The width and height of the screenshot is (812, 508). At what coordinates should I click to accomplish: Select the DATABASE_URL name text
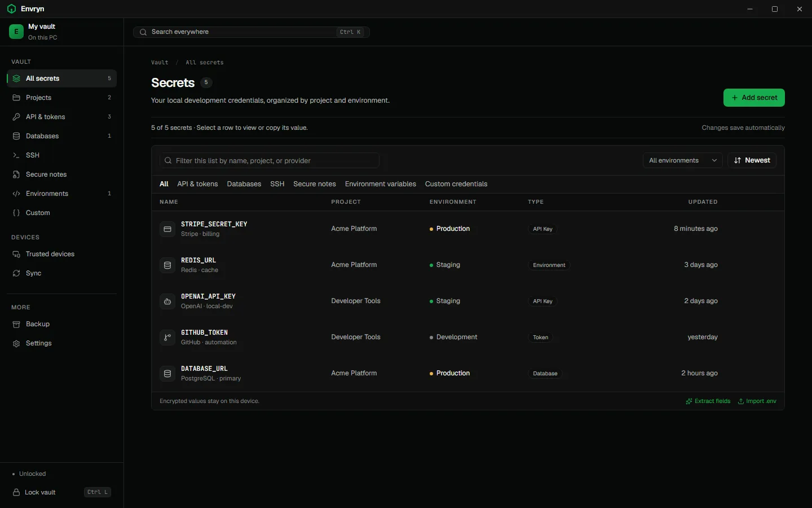204,369
